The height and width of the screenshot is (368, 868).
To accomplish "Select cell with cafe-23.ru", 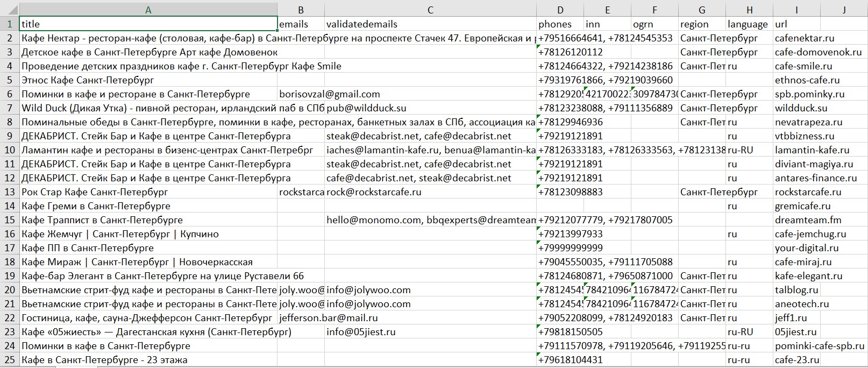I will 796,359.
